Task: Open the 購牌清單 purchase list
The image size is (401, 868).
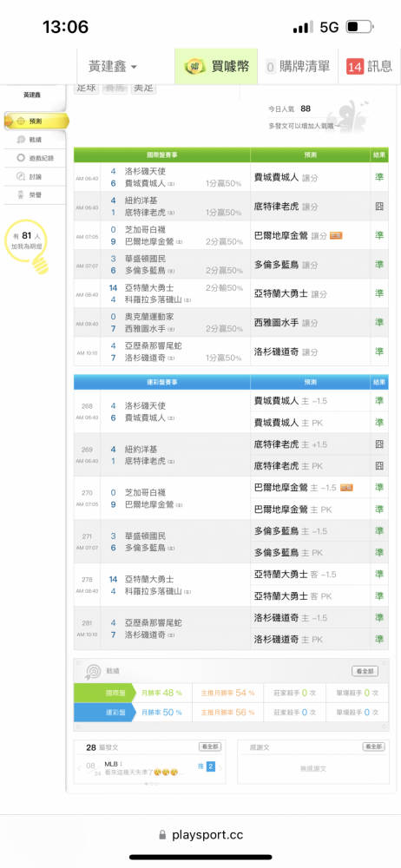Action: pyautogui.click(x=298, y=67)
